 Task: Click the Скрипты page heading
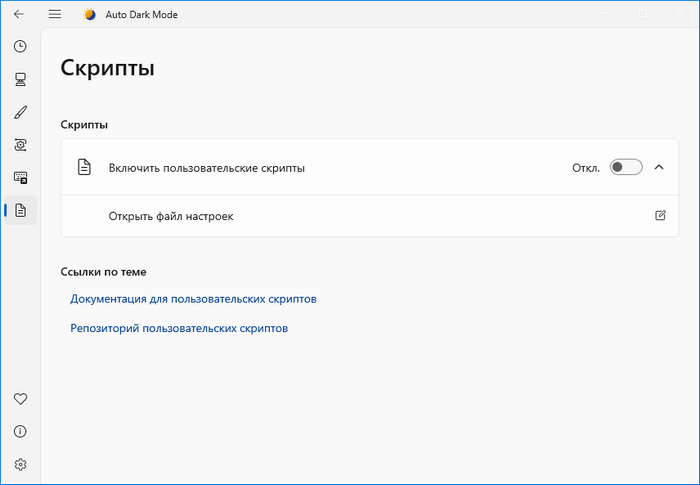108,68
